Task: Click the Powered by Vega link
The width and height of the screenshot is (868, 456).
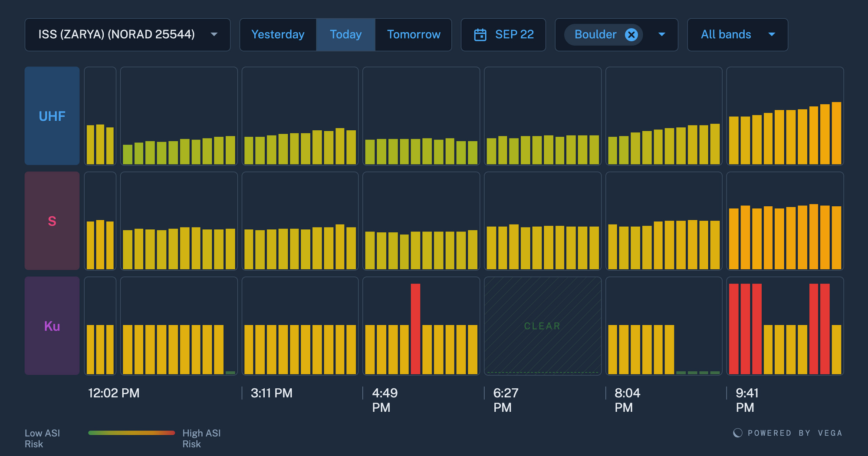Action: 788,433
